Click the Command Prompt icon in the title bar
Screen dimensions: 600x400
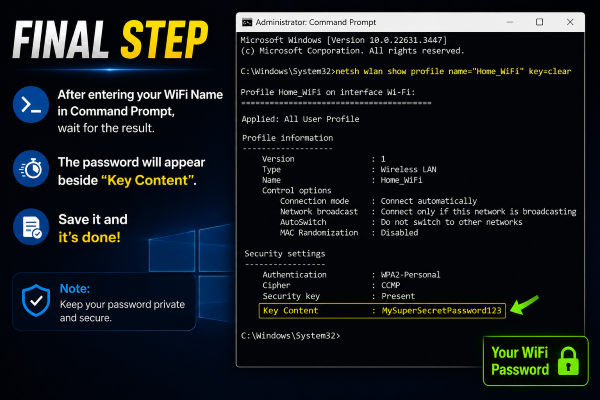click(x=247, y=22)
